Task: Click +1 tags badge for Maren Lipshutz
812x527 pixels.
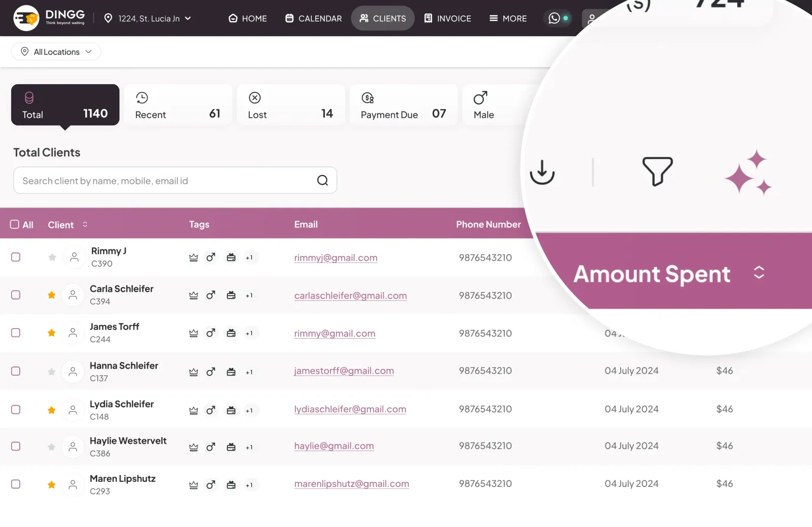Action: (x=249, y=485)
